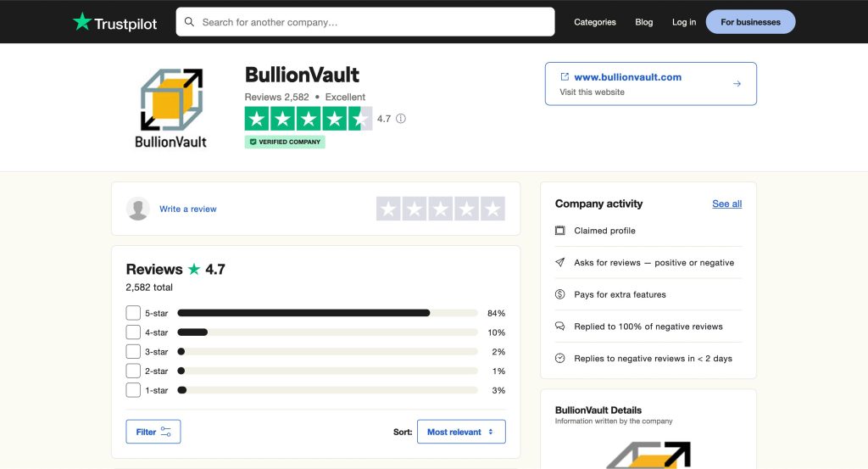Check the 3-star filter checkbox
Viewport: 868px width, 469px height.
pyautogui.click(x=133, y=352)
